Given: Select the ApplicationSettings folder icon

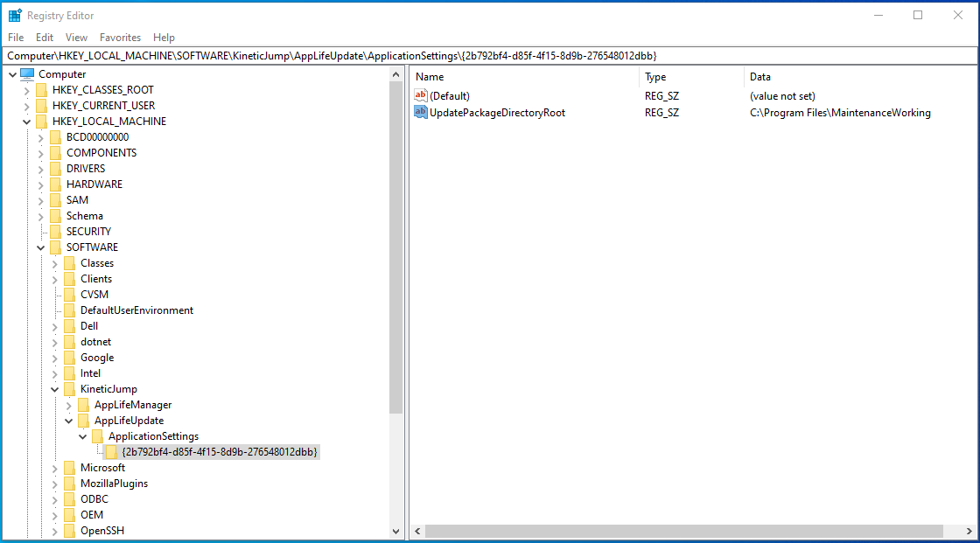Looking at the screenshot, I should click(x=97, y=436).
